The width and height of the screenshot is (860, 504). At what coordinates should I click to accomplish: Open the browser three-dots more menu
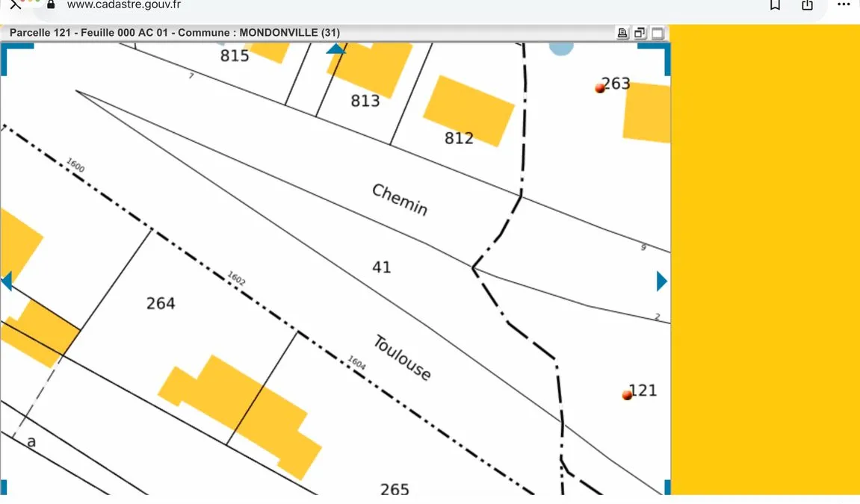click(844, 4)
